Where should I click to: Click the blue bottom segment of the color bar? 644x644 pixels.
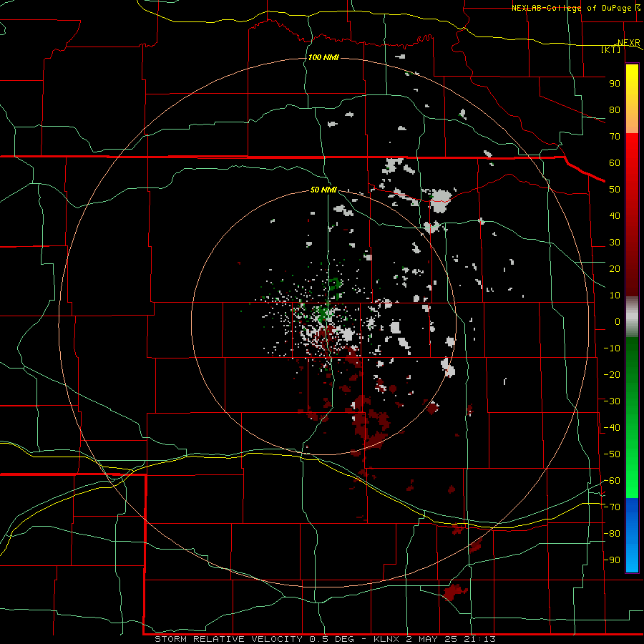[632, 535]
